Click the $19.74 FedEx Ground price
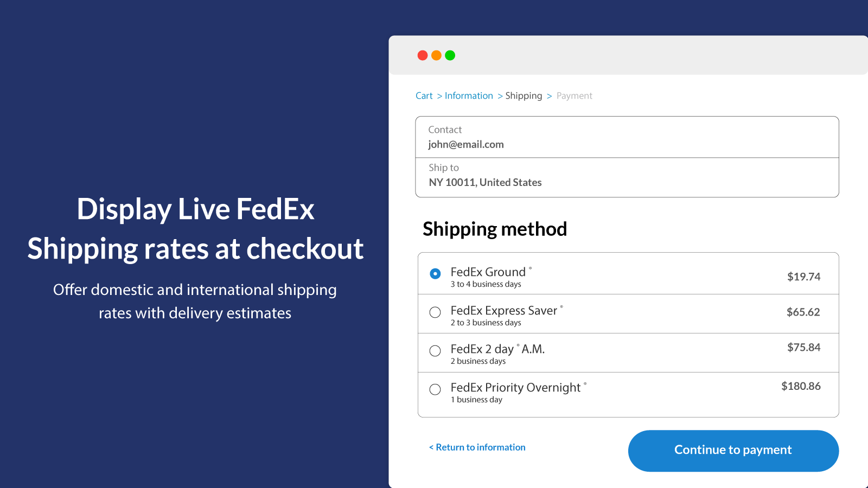868x488 pixels. [803, 277]
